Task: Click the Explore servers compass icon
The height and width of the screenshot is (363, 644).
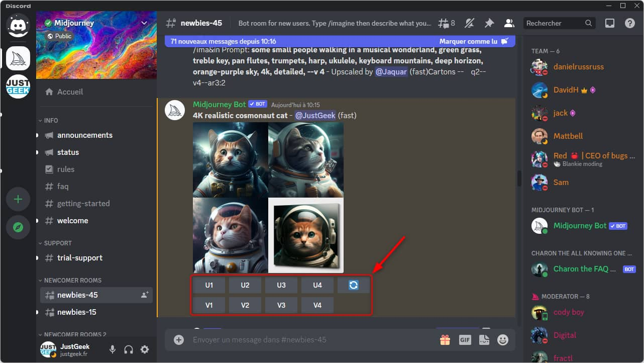Action: (18, 227)
